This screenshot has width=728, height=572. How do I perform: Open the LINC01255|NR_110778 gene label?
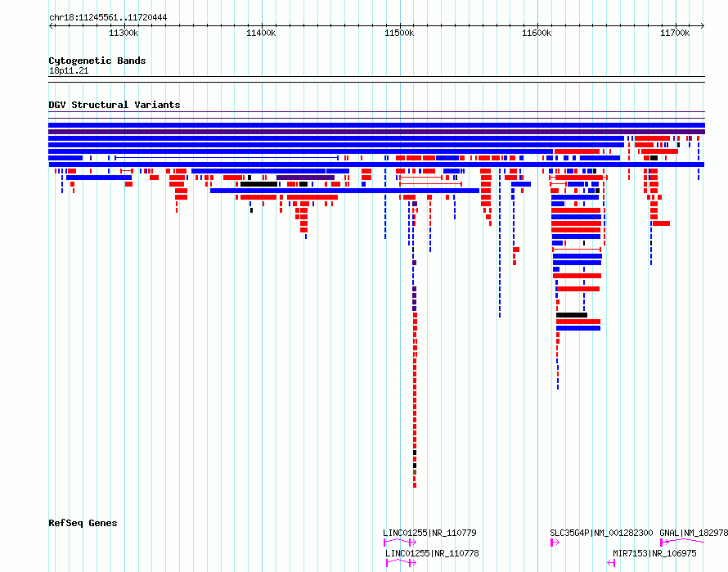point(432,553)
